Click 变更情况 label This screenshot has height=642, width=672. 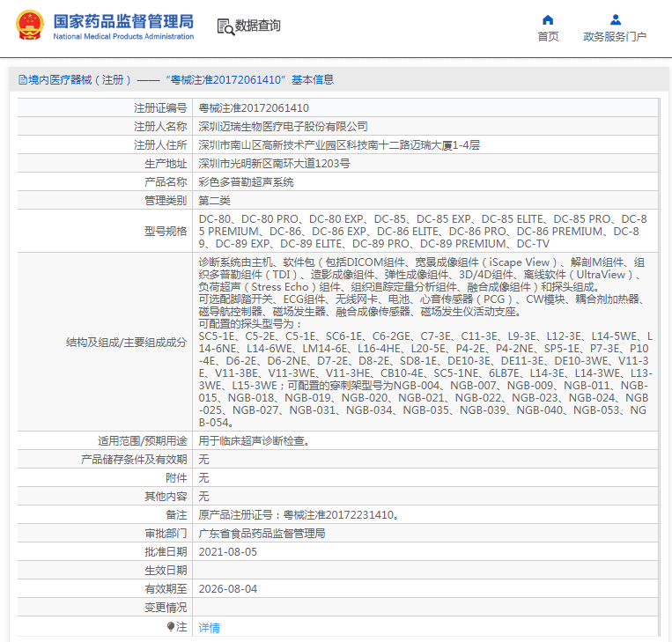coord(166,607)
